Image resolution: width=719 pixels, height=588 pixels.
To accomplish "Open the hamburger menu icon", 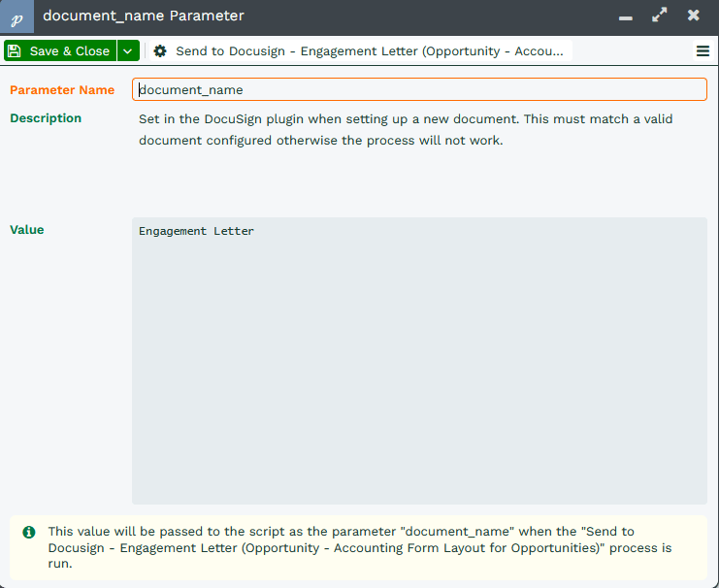I will click(703, 50).
